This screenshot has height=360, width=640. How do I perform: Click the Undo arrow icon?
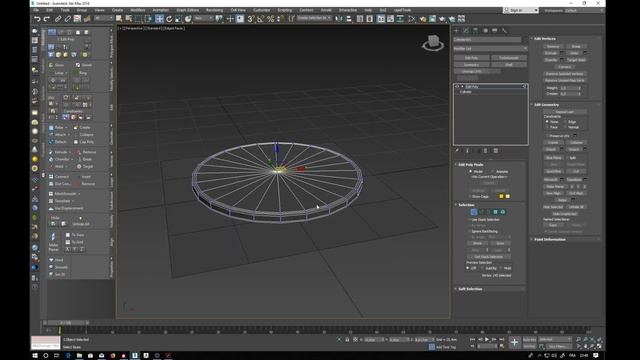[x=37, y=19]
